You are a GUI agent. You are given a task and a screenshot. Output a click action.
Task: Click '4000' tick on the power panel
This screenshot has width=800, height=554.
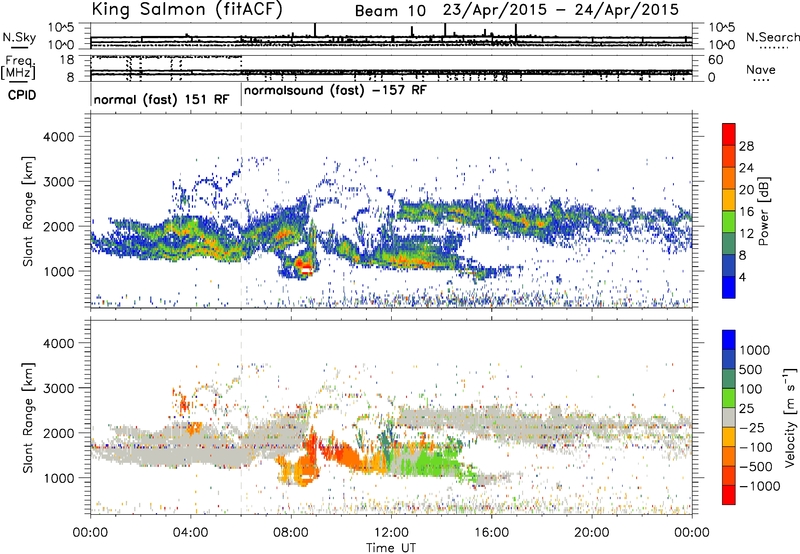[59, 137]
